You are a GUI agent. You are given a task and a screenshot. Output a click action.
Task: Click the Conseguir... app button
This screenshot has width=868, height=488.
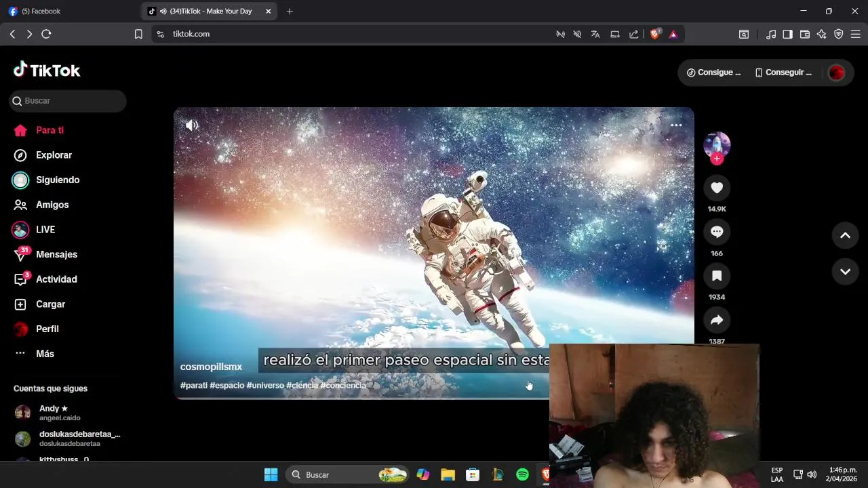point(783,73)
